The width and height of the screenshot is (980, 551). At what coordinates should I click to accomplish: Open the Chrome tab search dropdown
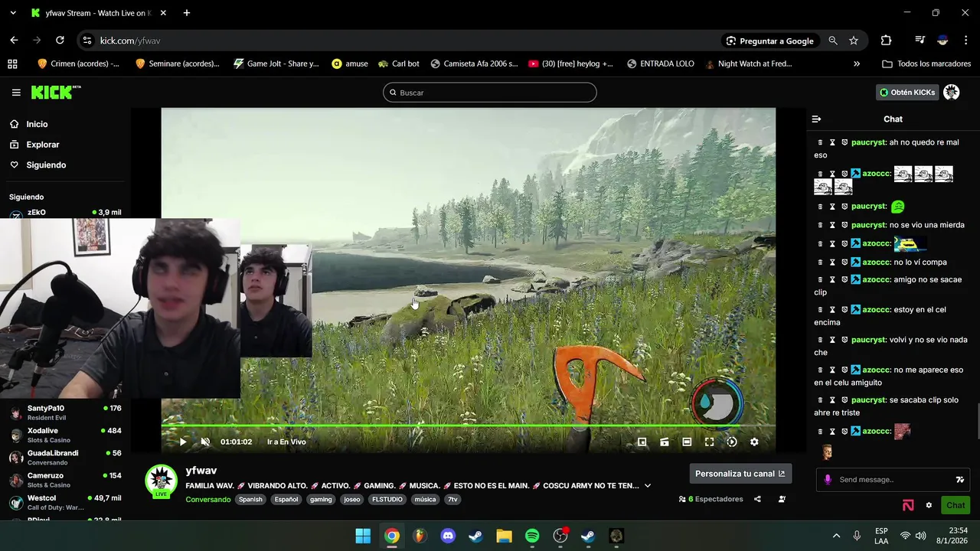point(12,13)
